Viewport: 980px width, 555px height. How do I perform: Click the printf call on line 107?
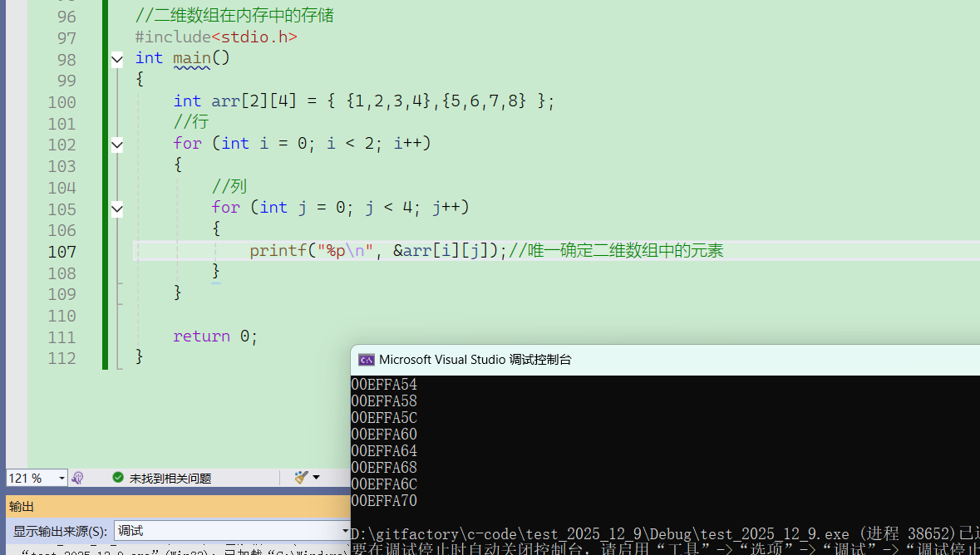(378, 251)
